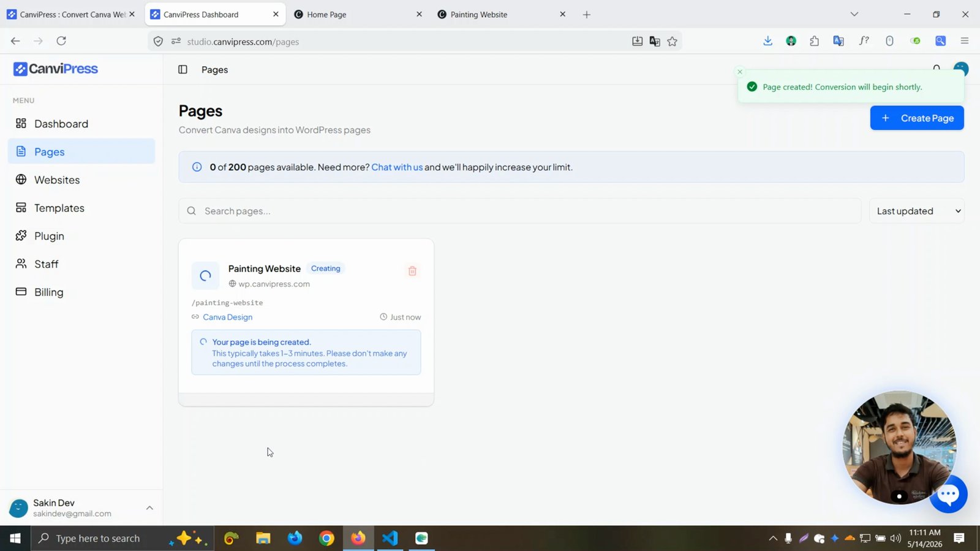Dismiss the Page created notification

pos(740,72)
